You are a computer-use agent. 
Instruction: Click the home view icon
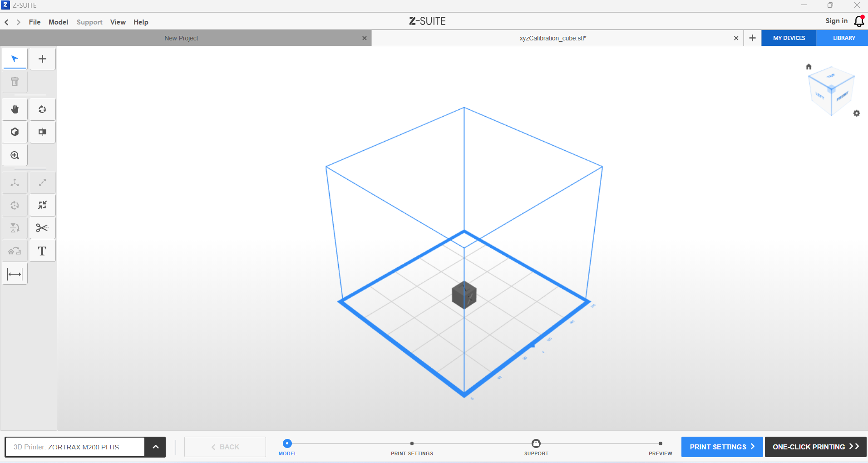[x=809, y=67]
